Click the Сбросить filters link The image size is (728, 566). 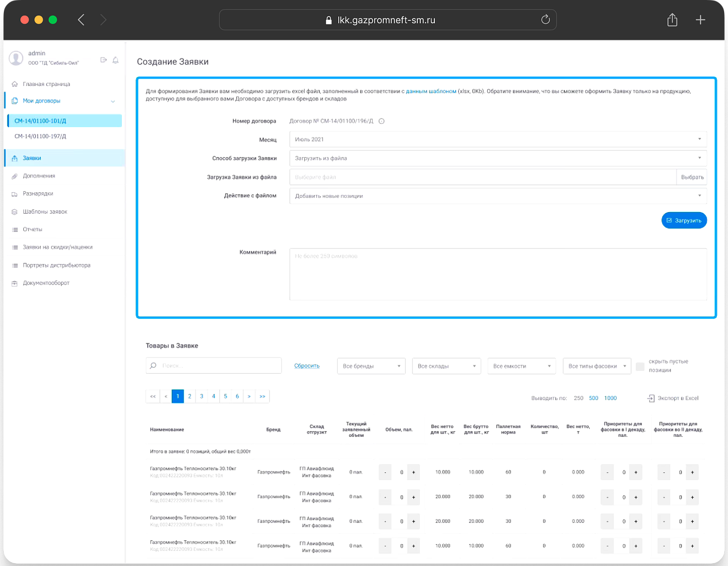(x=307, y=366)
